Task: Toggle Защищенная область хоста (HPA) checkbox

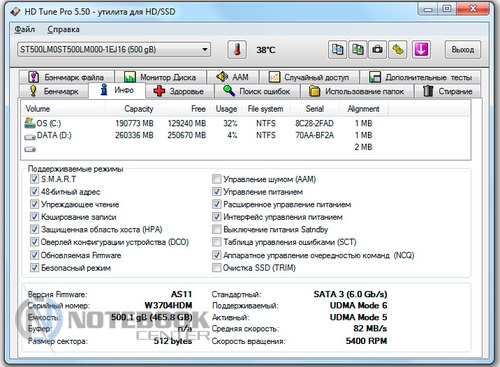Action: (x=34, y=229)
